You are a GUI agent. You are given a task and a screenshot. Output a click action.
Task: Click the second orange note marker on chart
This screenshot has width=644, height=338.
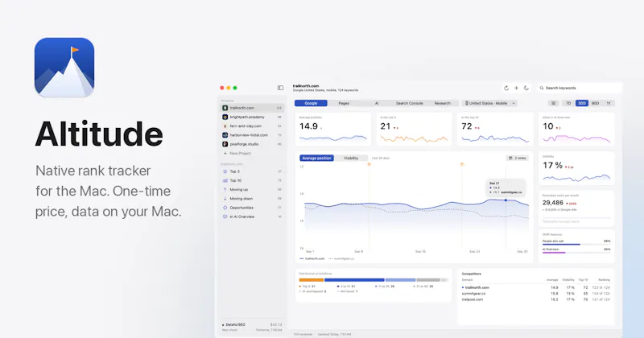click(x=462, y=164)
